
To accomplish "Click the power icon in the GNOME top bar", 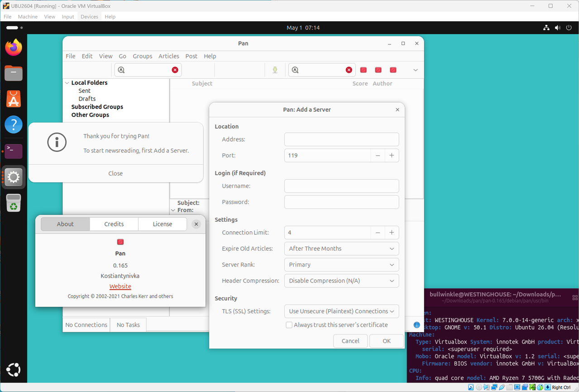I will pyautogui.click(x=569, y=28).
